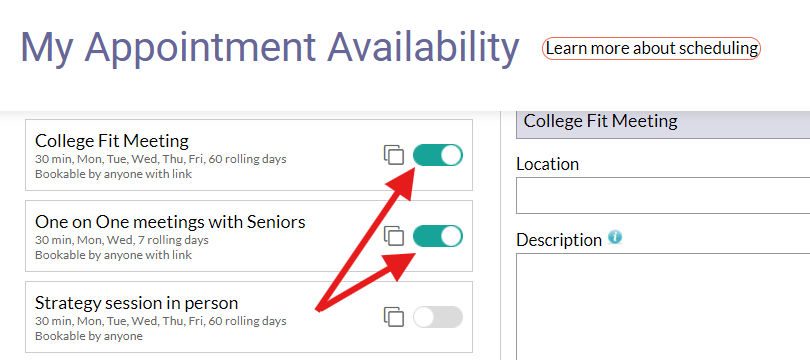Click Bookable by anyone with link under College Fit
The width and height of the screenshot is (810, 360).
[x=113, y=174]
